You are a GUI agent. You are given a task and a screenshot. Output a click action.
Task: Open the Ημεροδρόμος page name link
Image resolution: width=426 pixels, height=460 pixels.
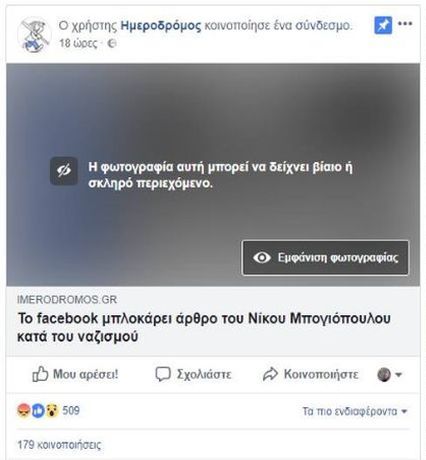[x=161, y=25]
